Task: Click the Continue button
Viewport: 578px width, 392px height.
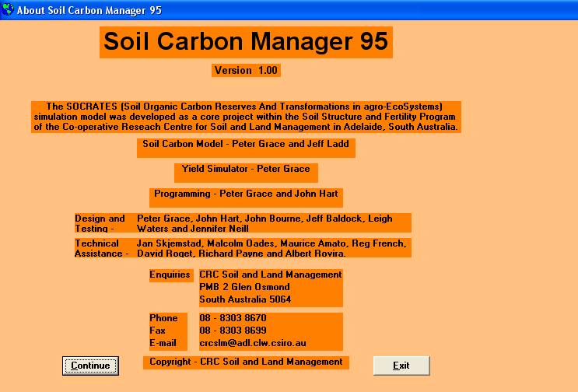Action: pyautogui.click(x=90, y=366)
